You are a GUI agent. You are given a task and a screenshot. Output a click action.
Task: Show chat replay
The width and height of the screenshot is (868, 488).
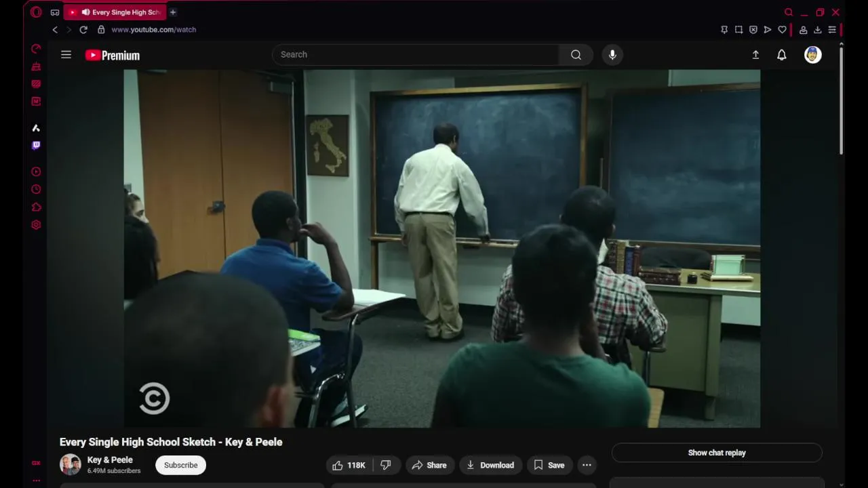(717, 453)
